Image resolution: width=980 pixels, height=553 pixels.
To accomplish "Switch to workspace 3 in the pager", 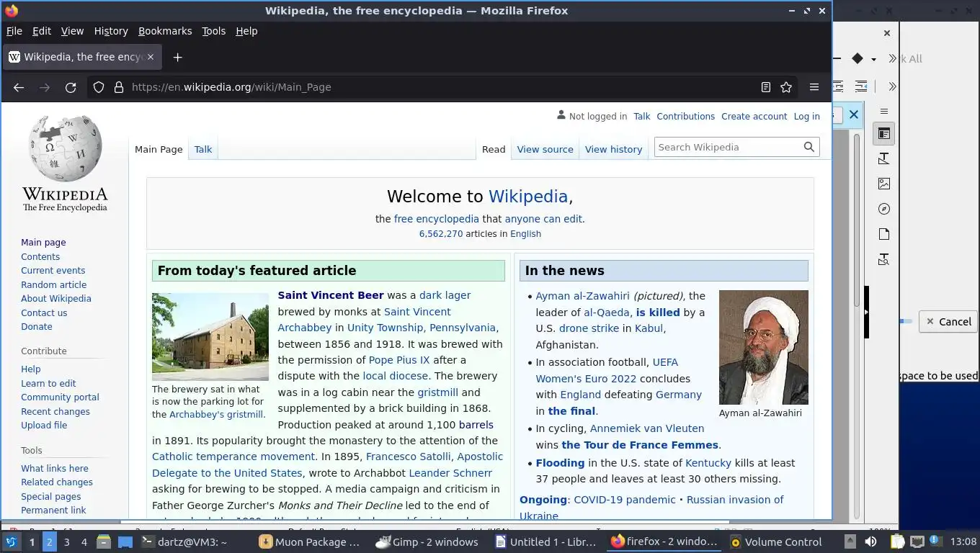I will click(x=66, y=542).
